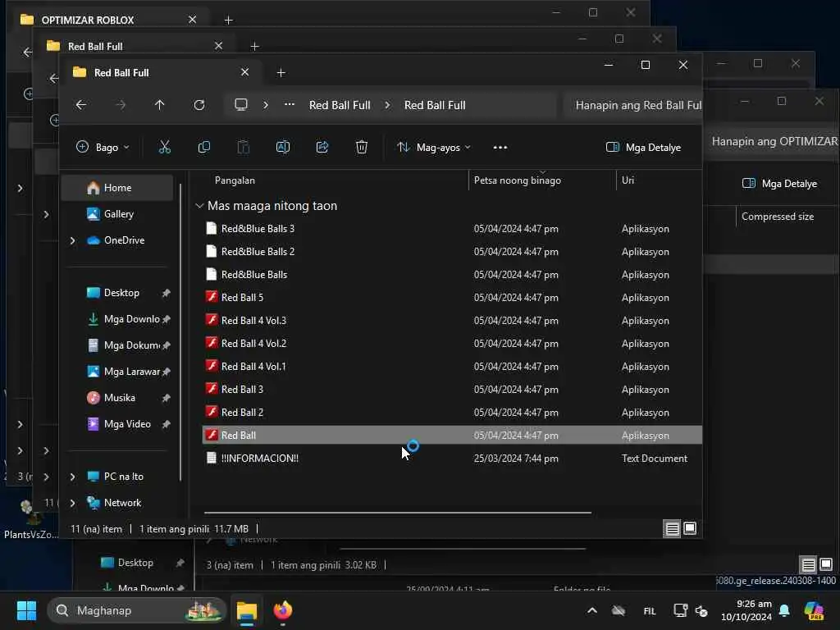Sort by the Uri column header
Image resolution: width=840 pixels, height=630 pixels.
pyautogui.click(x=628, y=180)
